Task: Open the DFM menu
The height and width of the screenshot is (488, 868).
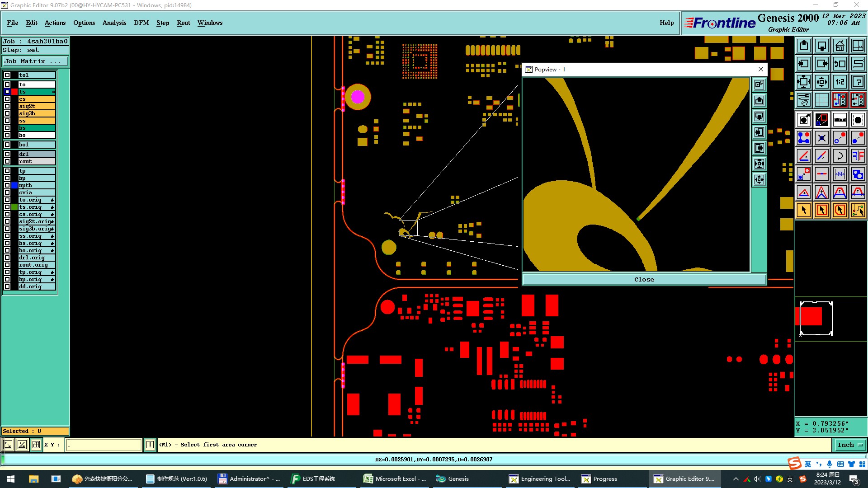Action: tap(141, 23)
